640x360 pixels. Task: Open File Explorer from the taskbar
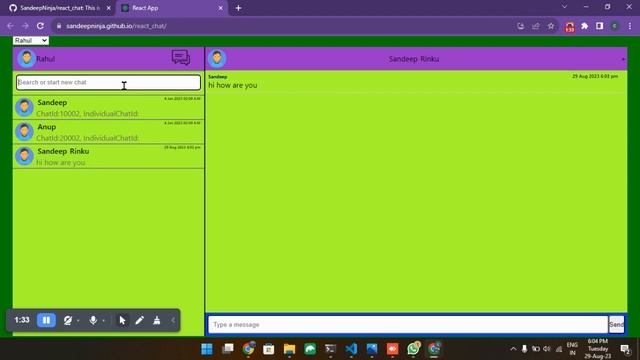pyautogui.click(x=289, y=349)
